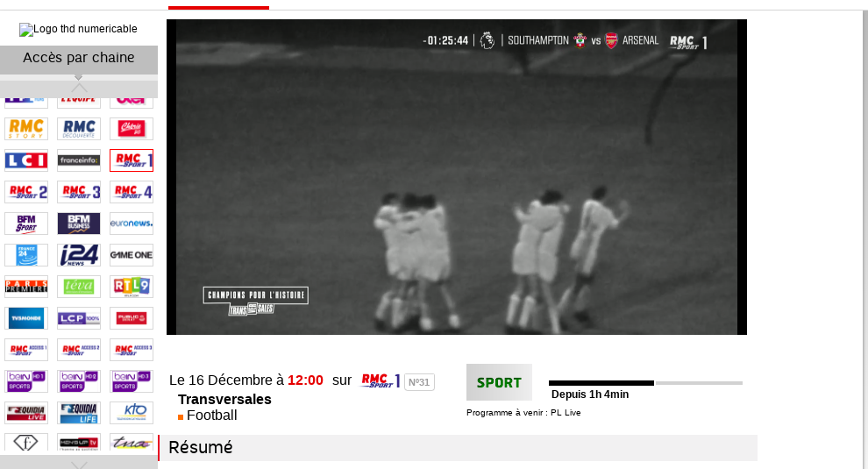
Task: Click the Logo thd numericable image
Action: pyautogui.click(x=78, y=29)
